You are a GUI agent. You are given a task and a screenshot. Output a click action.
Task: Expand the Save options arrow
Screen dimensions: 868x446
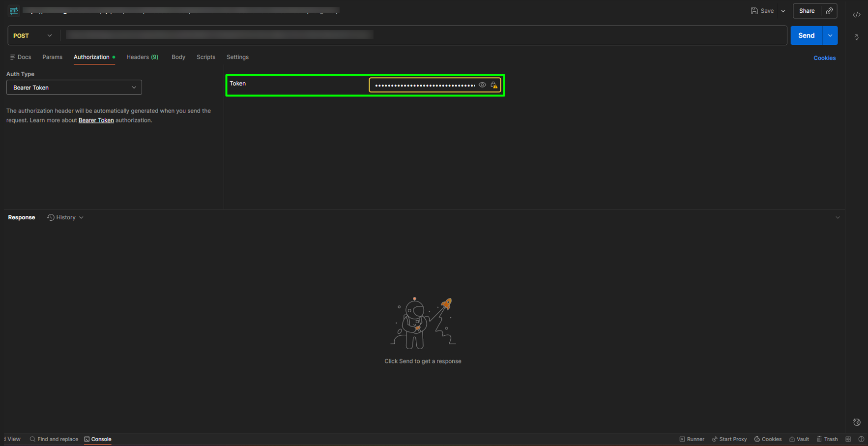(x=783, y=11)
